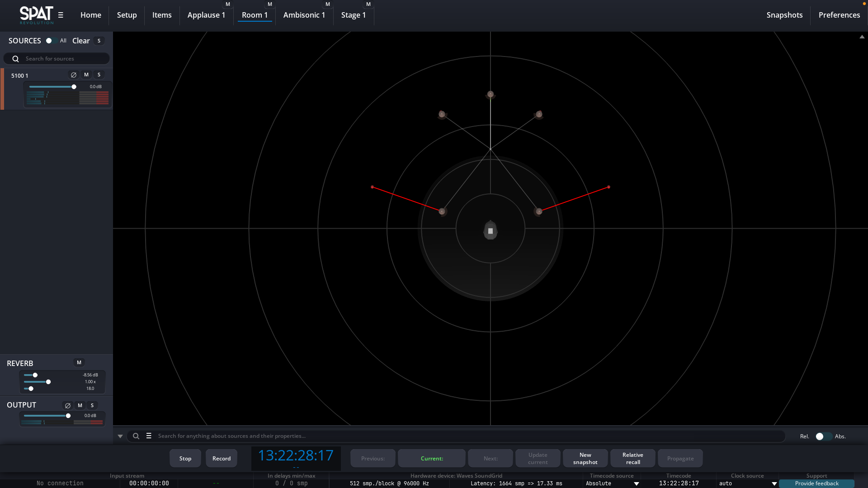
Task: Adjust source 5100 1 gain slider
Action: (74, 87)
